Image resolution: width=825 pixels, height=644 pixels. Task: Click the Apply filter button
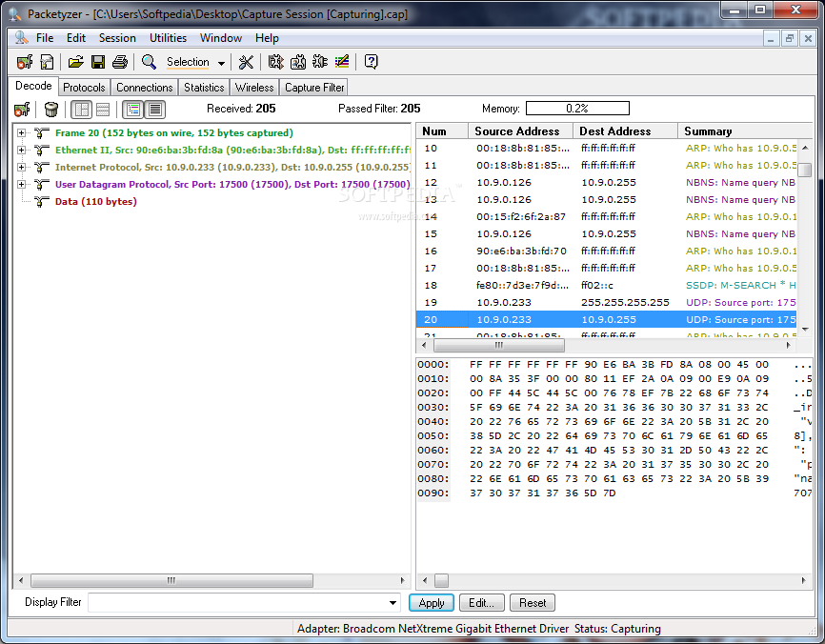pyautogui.click(x=432, y=603)
